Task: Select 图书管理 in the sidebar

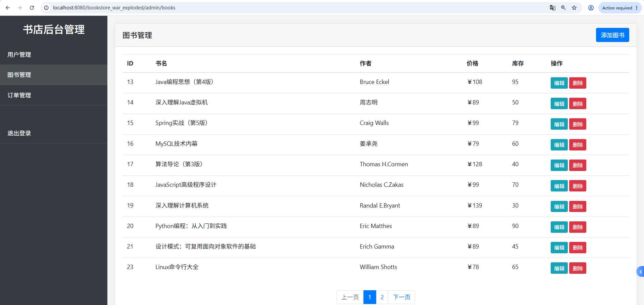Action: (x=54, y=75)
